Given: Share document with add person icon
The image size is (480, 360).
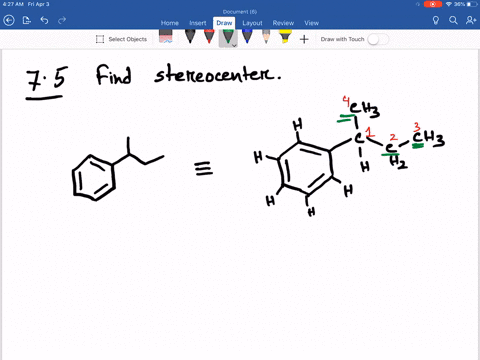Looking at the screenshot, I should click(471, 21).
